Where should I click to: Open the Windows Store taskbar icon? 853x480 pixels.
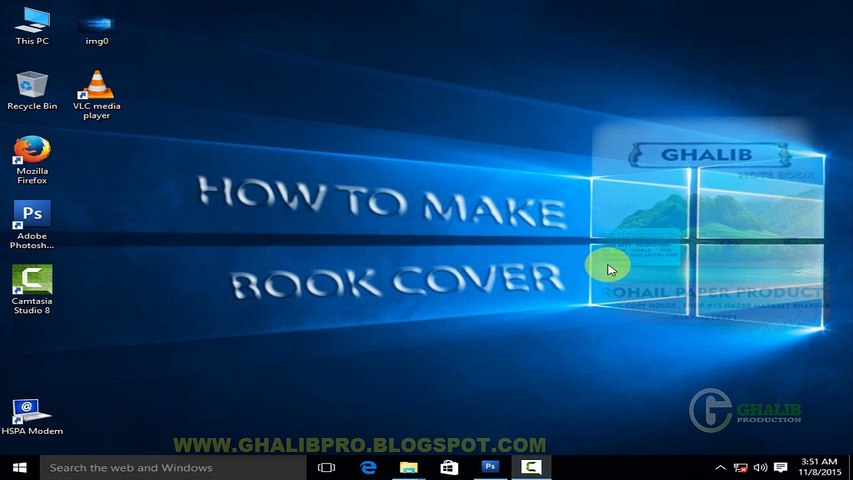coord(449,467)
